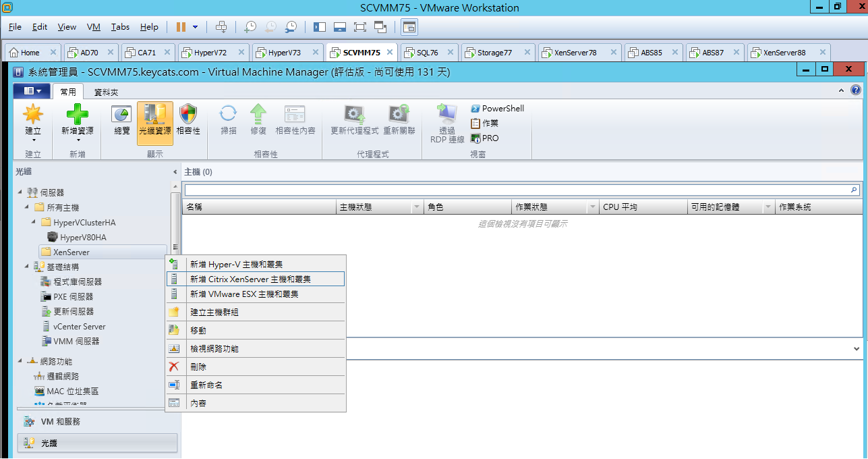Open the 作業狀態 column filter arrow
The height and width of the screenshot is (459, 868).
pos(592,207)
